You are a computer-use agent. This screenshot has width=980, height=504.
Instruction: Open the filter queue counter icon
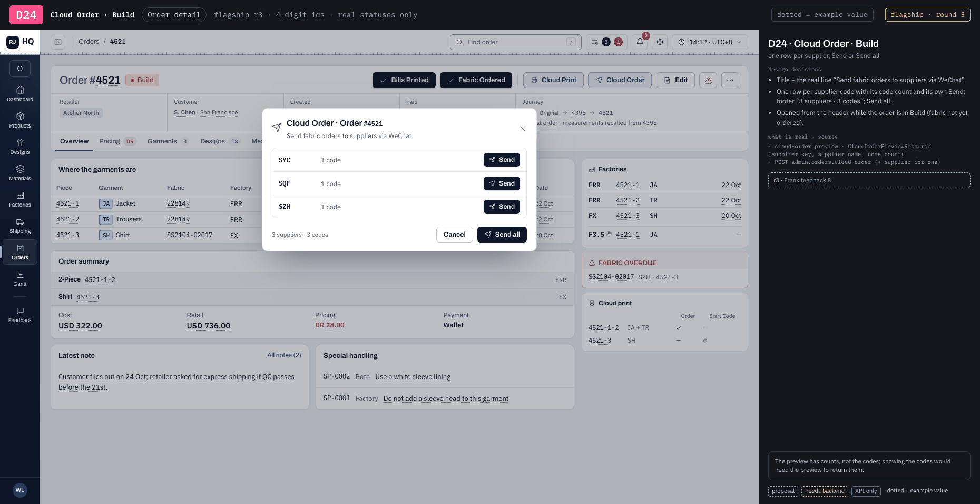coord(606,42)
